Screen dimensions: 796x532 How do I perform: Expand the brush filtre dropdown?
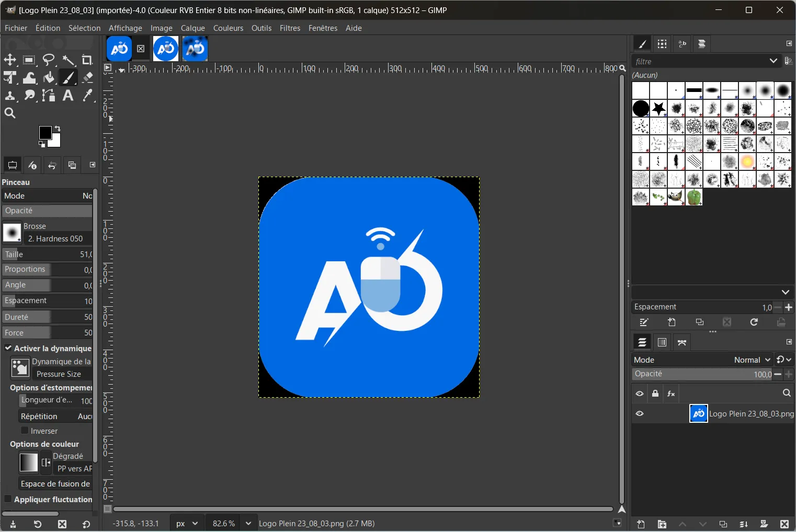click(773, 61)
